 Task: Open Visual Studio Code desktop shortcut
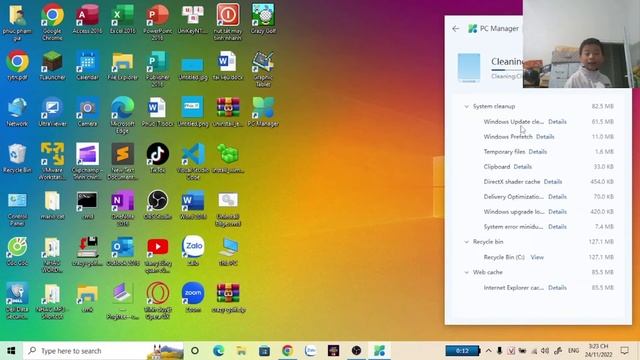pyautogui.click(x=193, y=162)
